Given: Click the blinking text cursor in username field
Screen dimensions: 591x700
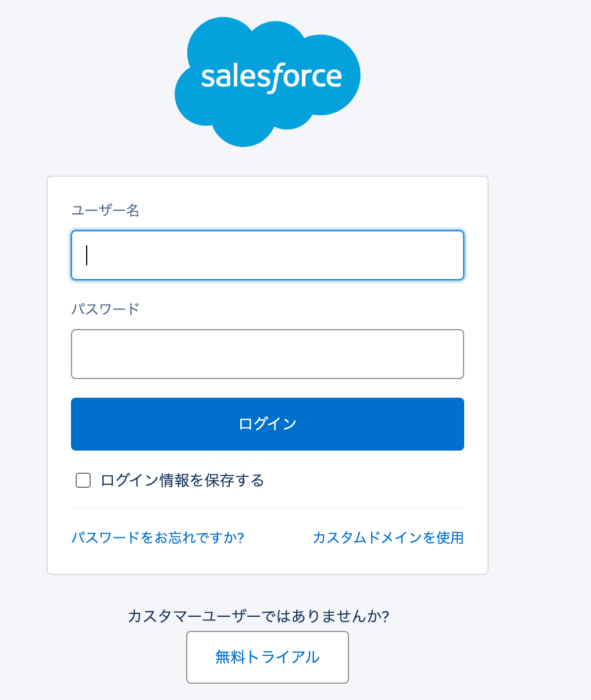Looking at the screenshot, I should click(x=87, y=255).
